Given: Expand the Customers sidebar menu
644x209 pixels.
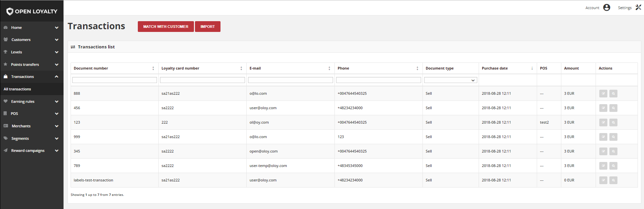Looking at the screenshot, I should [32, 40].
